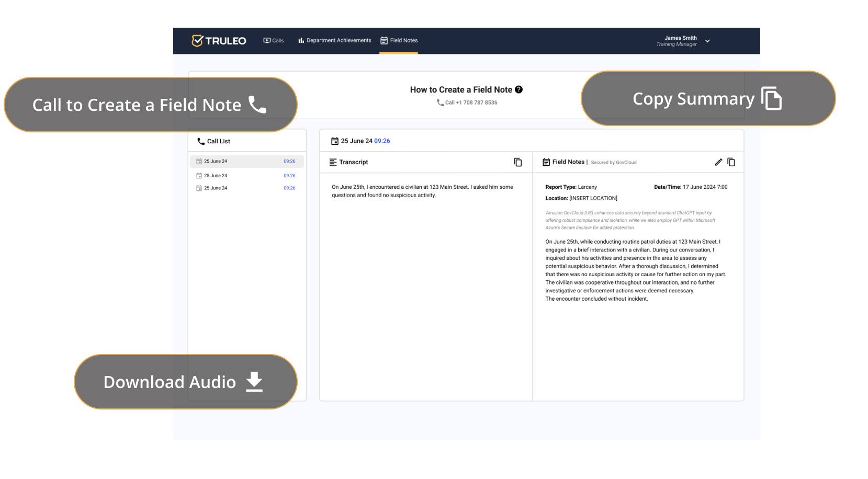Screen dimensions: 868x479
Task: Click the 09:26 time in the detail header
Action: pos(382,141)
